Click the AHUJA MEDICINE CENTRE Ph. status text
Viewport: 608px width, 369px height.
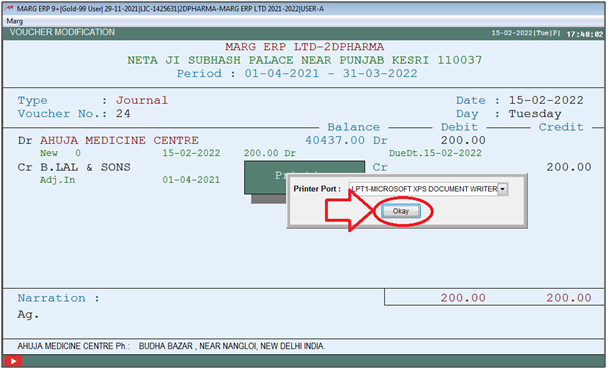click(x=73, y=346)
